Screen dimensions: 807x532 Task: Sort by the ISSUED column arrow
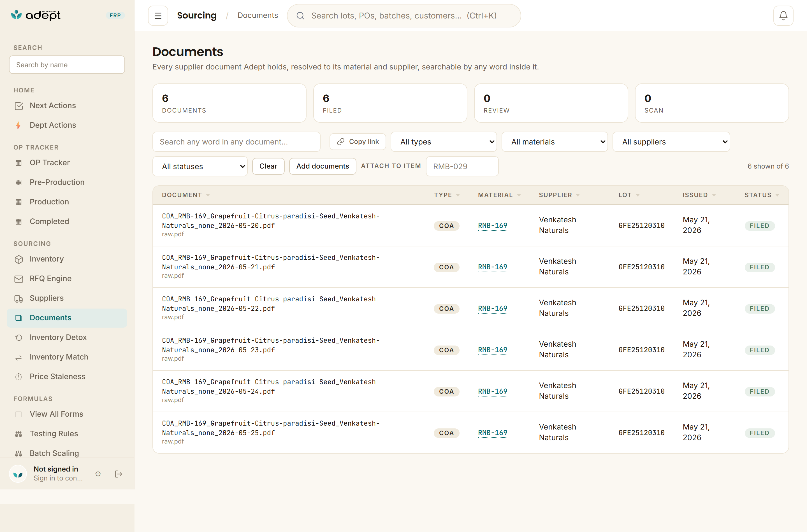(x=714, y=195)
